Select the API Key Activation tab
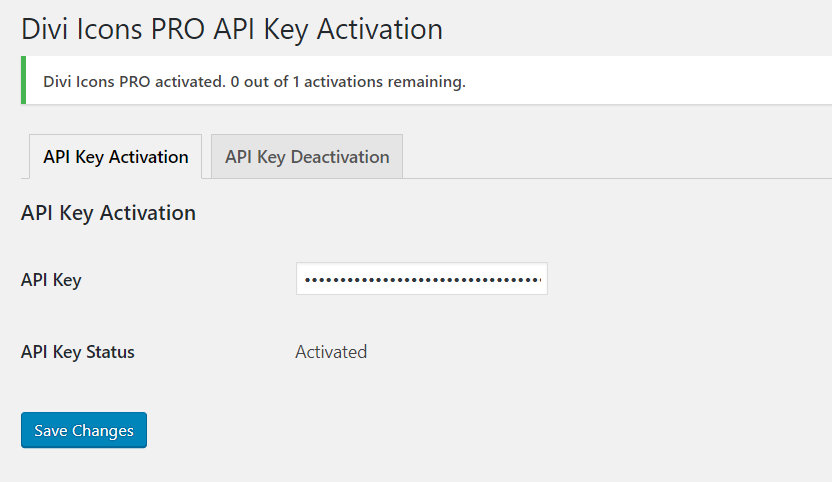The width and height of the screenshot is (832, 482). [x=115, y=157]
